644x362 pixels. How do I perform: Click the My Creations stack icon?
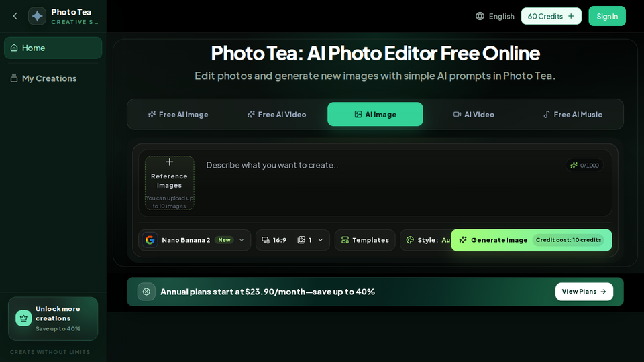(14, 78)
